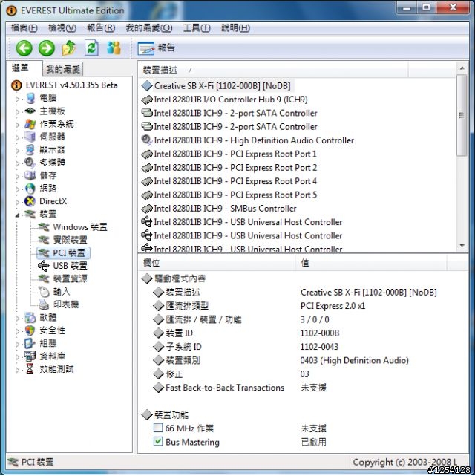Click the chip icon beside PCI Express Root Port 2
The height and width of the screenshot is (476, 475).
147,168
